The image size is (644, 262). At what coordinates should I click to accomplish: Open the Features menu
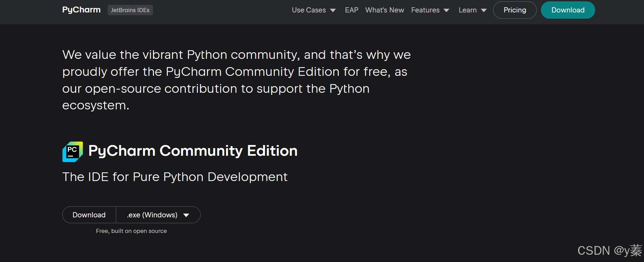[425, 10]
